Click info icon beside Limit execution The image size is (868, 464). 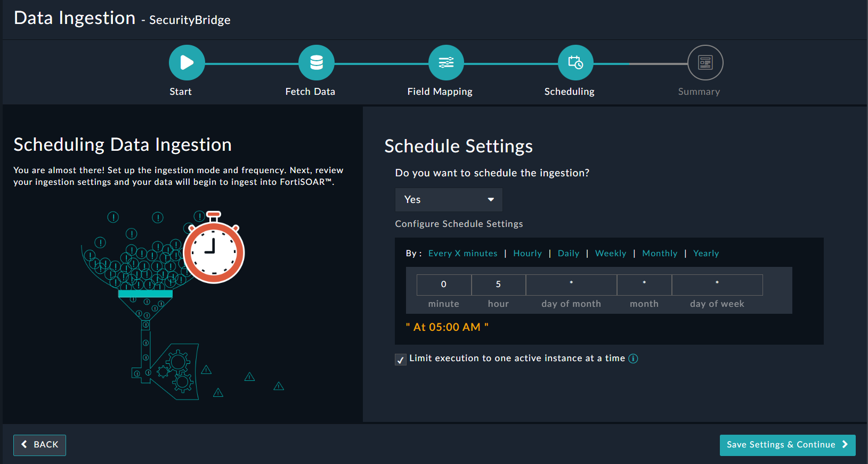tap(633, 359)
